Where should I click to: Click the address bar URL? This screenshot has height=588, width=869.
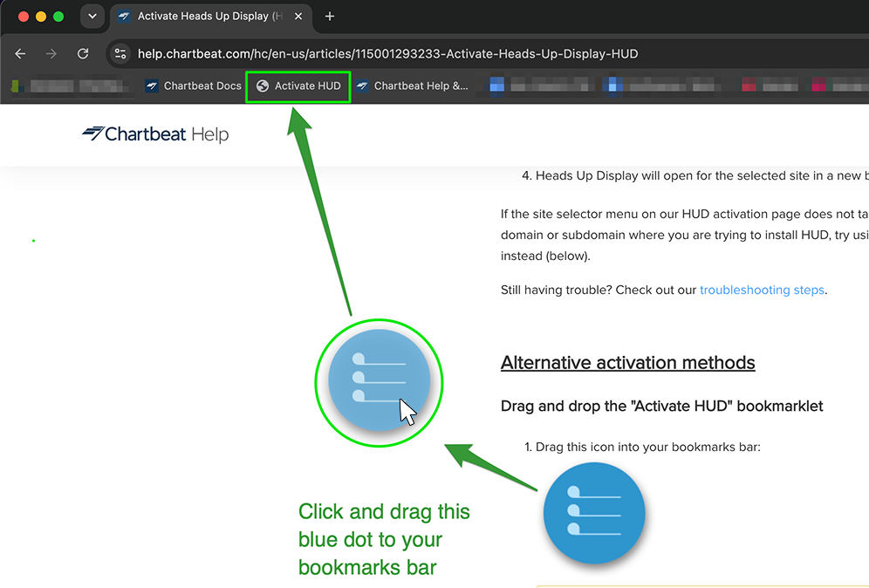(388, 54)
